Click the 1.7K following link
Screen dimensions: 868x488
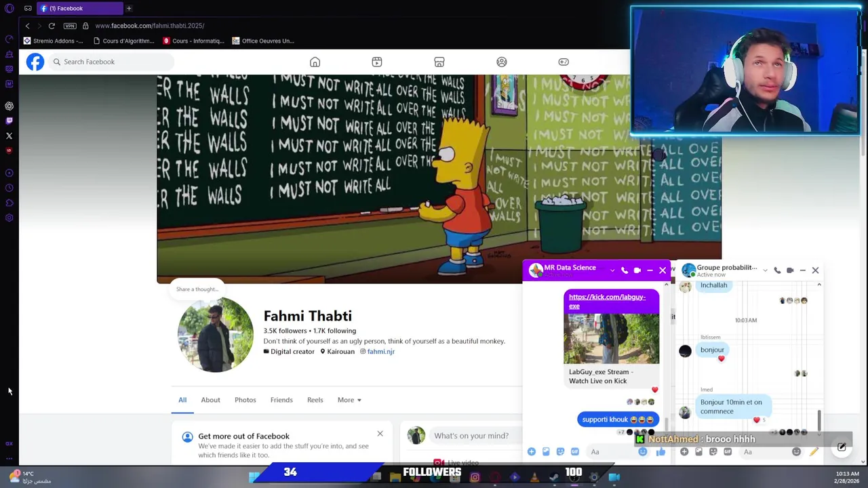(x=334, y=331)
